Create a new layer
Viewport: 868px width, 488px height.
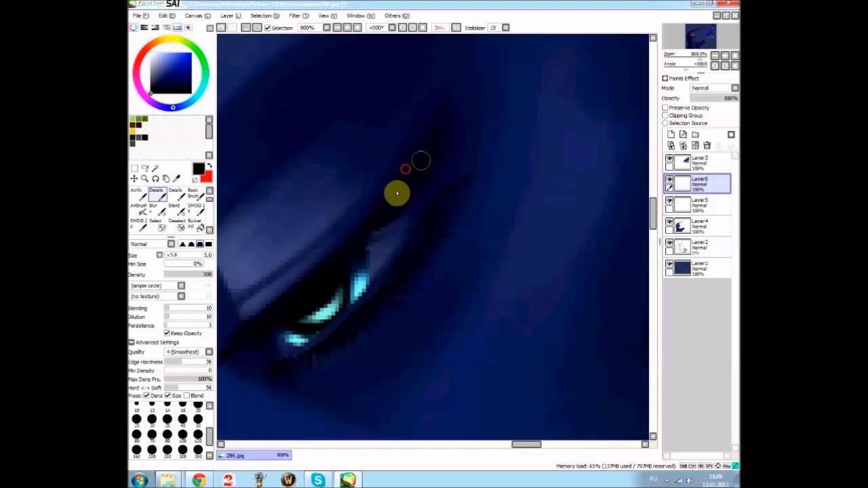pos(671,134)
